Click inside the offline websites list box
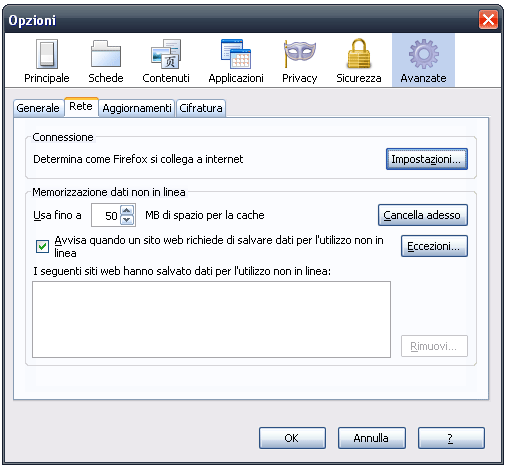The height and width of the screenshot is (470, 508). (x=211, y=319)
